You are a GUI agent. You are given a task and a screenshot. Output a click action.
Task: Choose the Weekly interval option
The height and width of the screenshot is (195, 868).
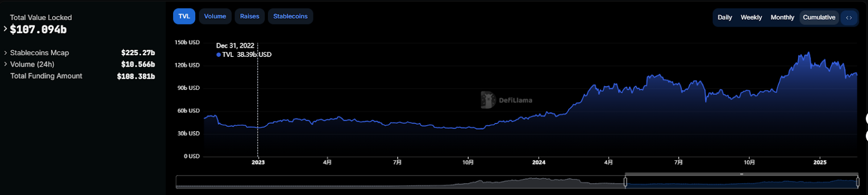point(751,17)
